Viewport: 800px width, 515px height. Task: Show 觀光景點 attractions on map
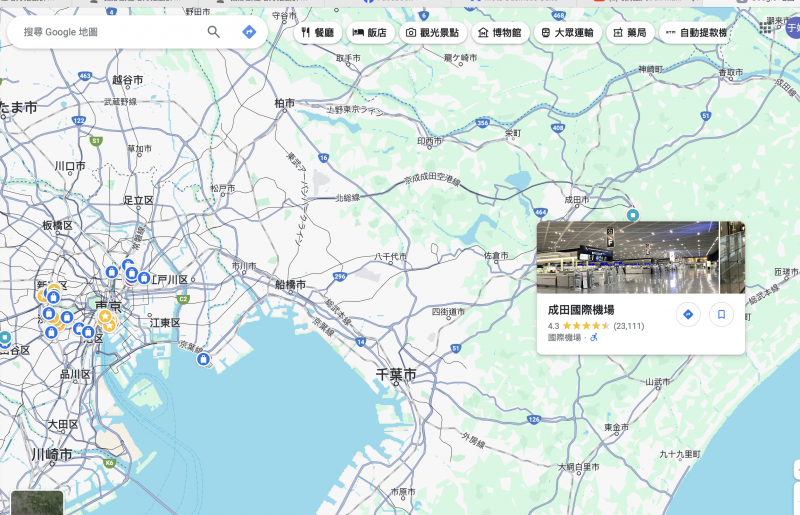coord(433,33)
